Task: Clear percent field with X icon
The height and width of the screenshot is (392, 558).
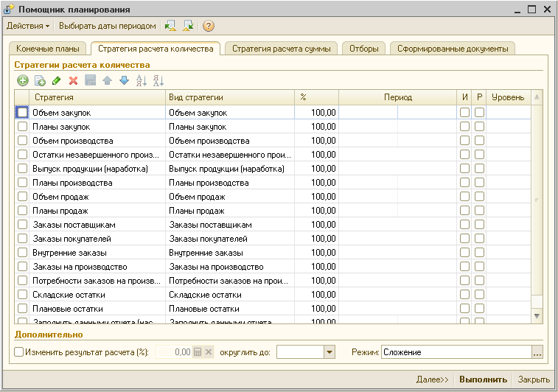Action: point(209,352)
